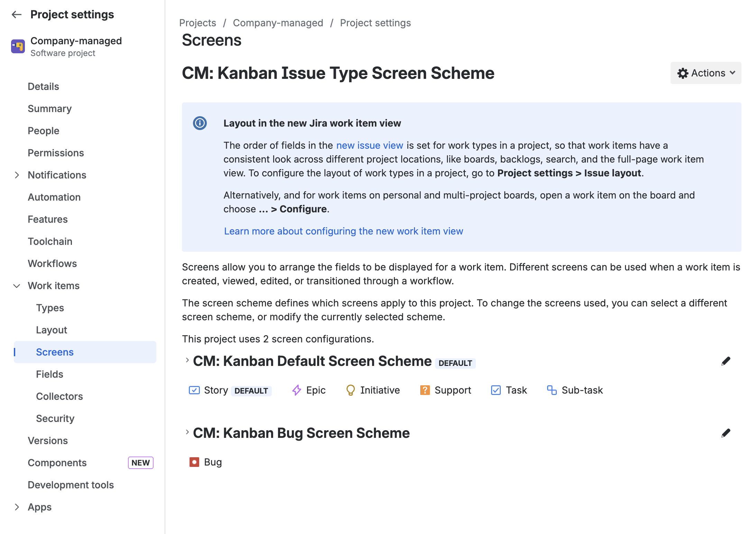Click the Epic lightning icon

coord(296,390)
